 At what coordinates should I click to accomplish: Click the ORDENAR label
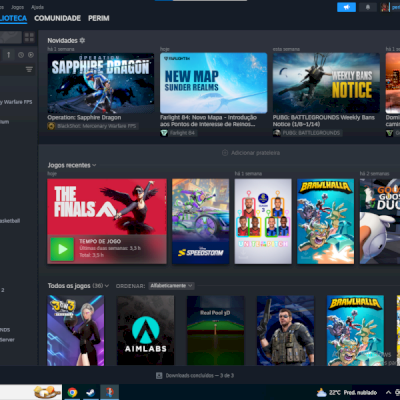pos(130,286)
